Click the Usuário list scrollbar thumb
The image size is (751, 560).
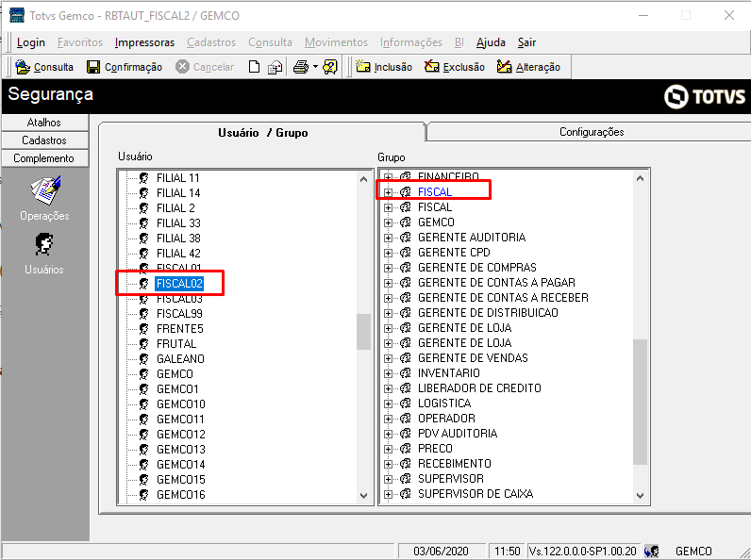tap(363, 332)
